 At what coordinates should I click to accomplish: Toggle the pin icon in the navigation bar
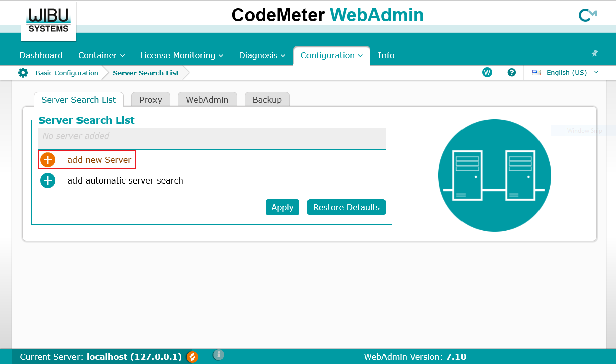(x=595, y=53)
